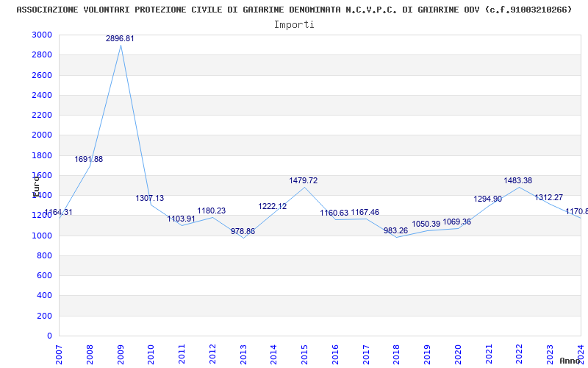Click the 2023 x-axis year label
Viewport: 588px width, 368px height.
pos(550,355)
